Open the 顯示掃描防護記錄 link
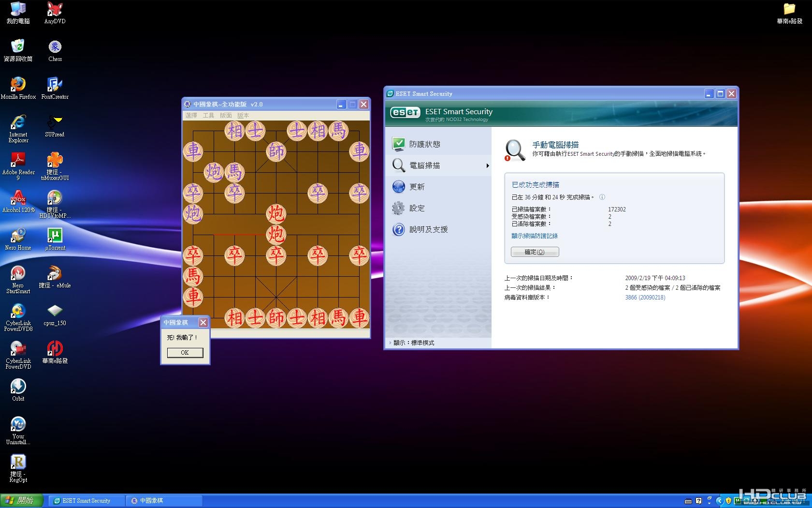Screen dimensions: 812x508 535,236
